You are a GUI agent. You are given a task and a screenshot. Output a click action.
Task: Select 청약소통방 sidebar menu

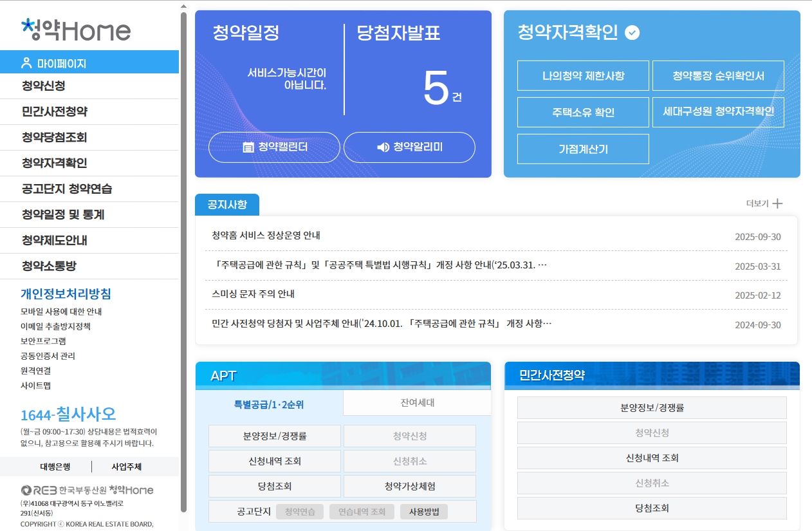89,266
